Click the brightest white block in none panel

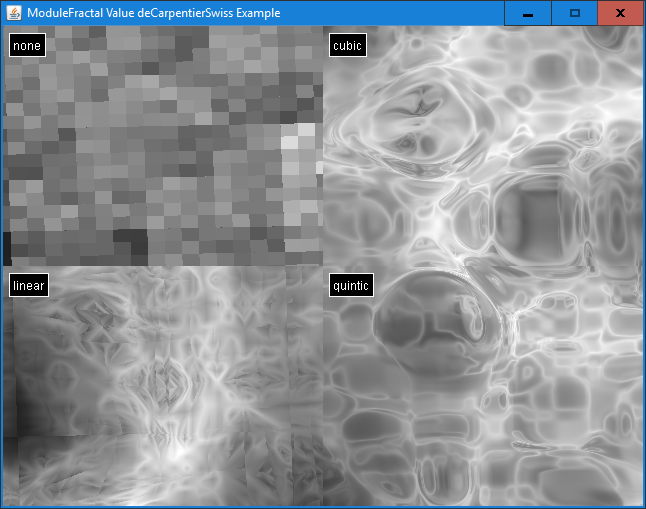(x=289, y=142)
